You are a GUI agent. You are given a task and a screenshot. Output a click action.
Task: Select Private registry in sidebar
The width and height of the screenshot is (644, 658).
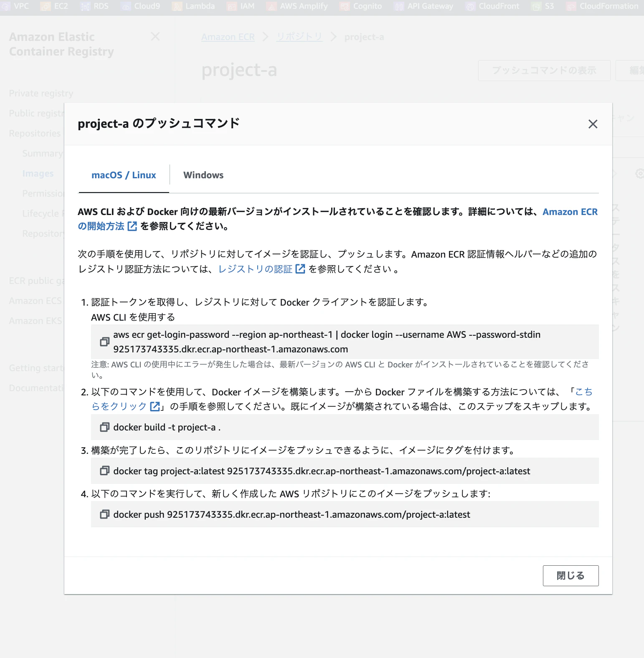tap(41, 93)
